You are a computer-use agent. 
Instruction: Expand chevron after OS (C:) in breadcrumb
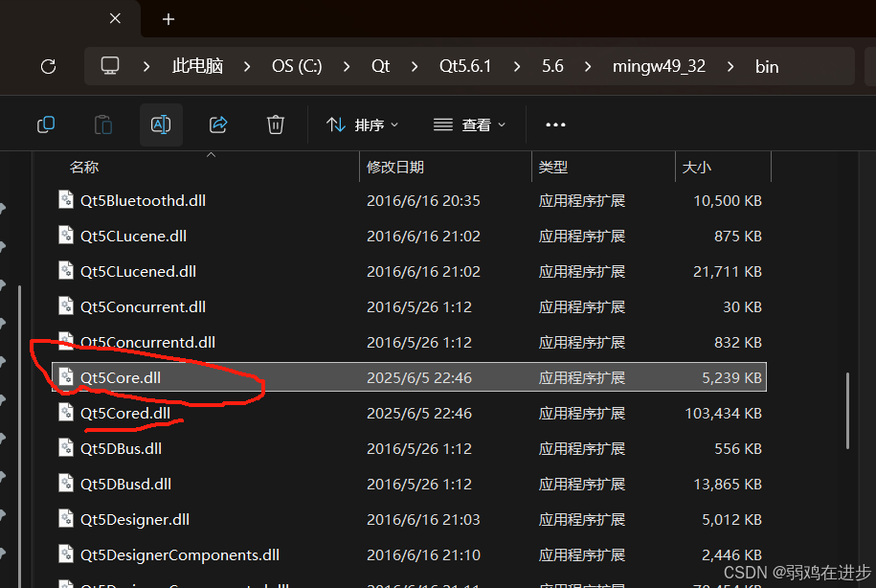pos(347,66)
